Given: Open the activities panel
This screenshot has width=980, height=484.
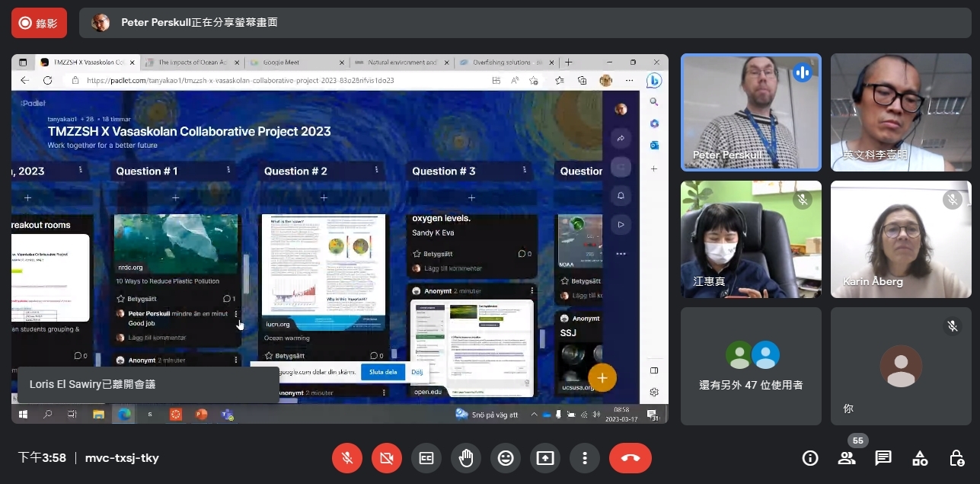Looking at the screenshot, I should (920, 458).
